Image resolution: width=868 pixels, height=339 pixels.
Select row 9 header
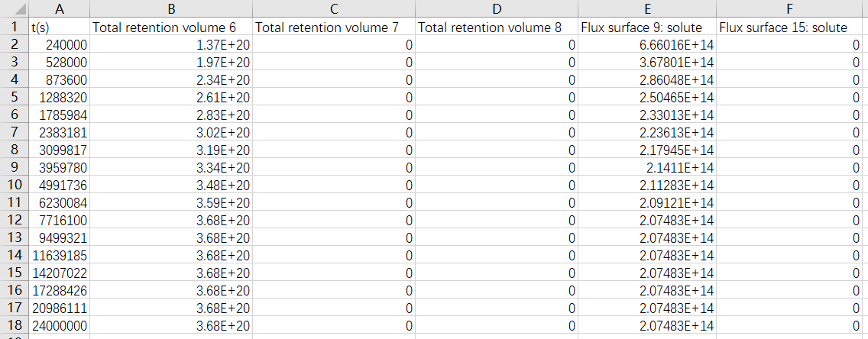tap(15, 167)
